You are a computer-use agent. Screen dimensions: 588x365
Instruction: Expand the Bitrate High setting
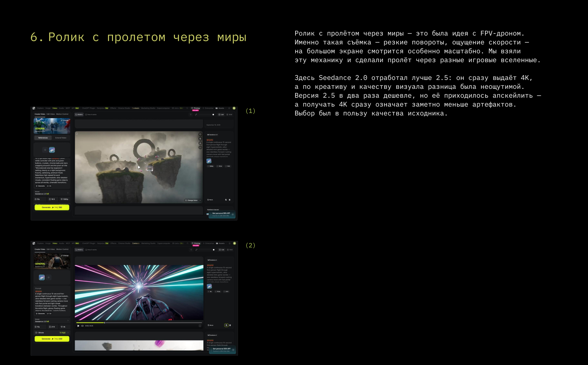(52, 333)
